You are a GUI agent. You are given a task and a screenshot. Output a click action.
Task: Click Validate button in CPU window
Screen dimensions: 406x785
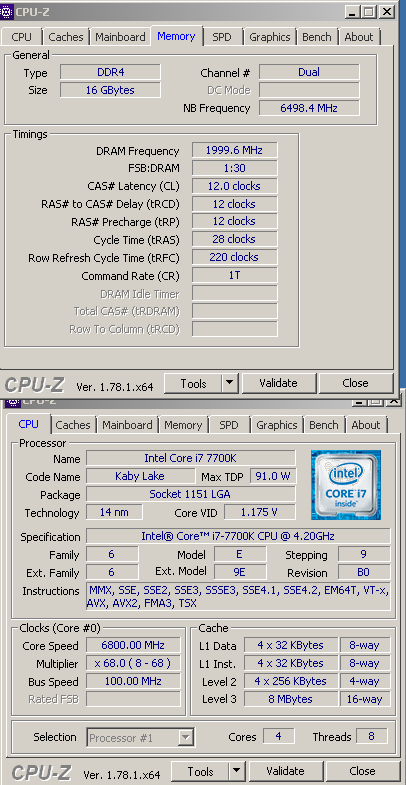(x=285, y=771)
